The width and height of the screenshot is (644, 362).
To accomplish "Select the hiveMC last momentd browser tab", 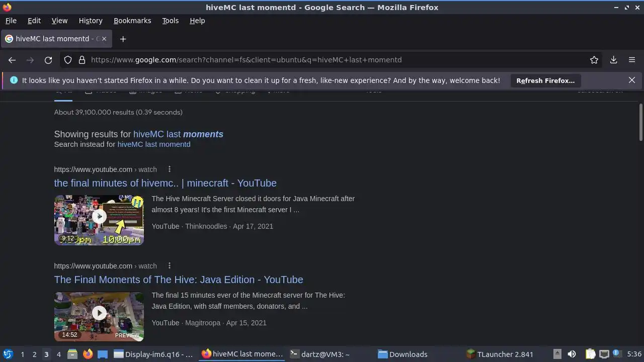I will (55, 39).
